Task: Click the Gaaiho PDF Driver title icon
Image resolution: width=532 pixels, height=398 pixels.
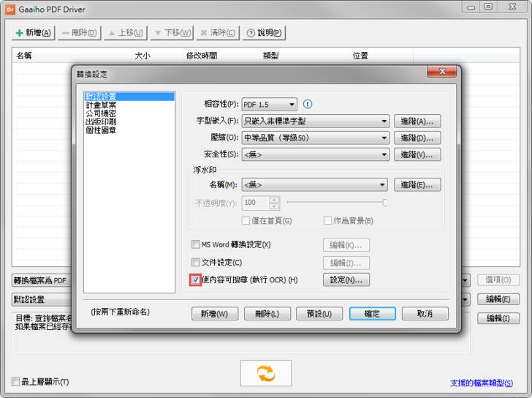Action: (10, 10)
